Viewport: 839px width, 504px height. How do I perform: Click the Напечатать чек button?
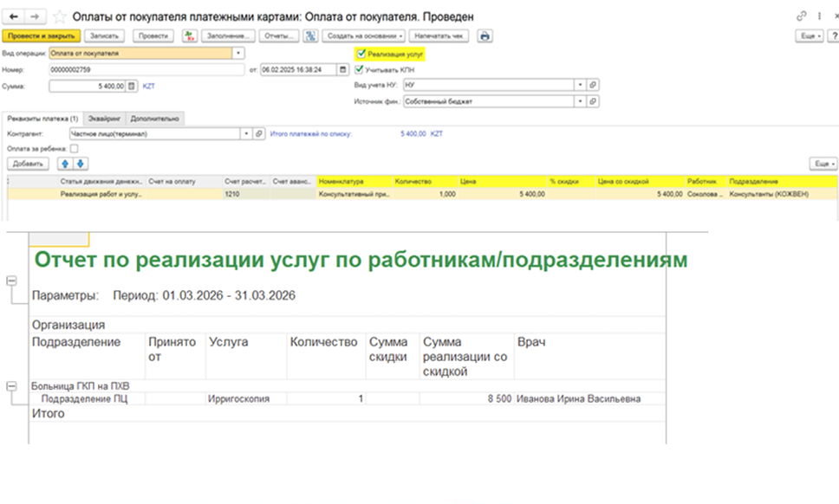point(439,36)
